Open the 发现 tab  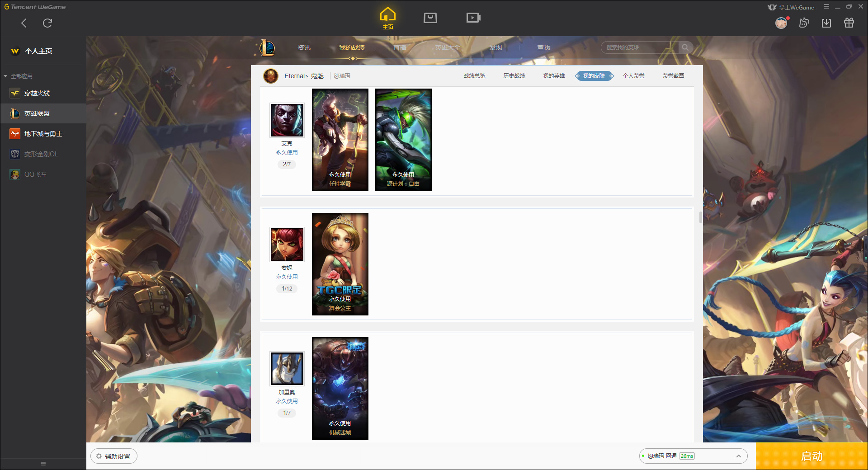[x=495, y=47]
